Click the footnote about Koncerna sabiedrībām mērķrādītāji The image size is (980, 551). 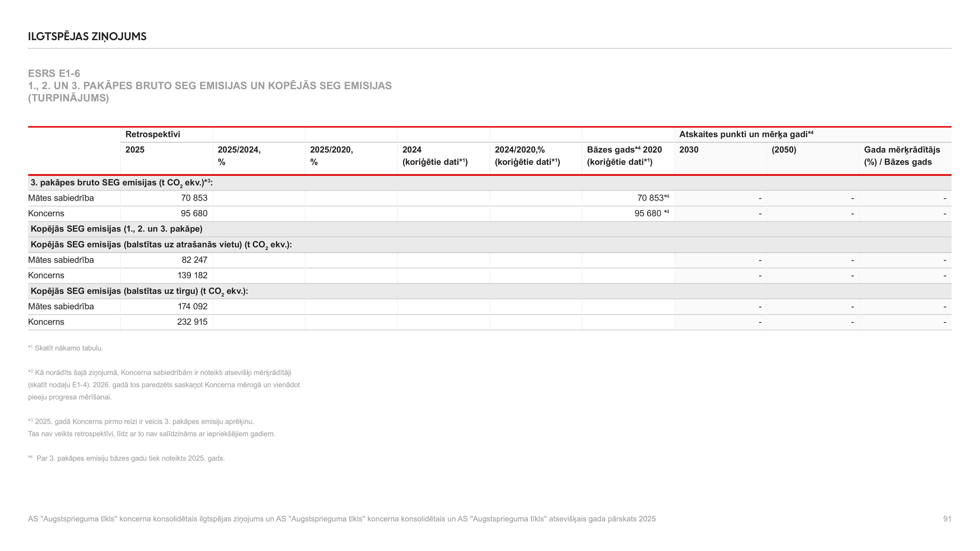point(164,385)
